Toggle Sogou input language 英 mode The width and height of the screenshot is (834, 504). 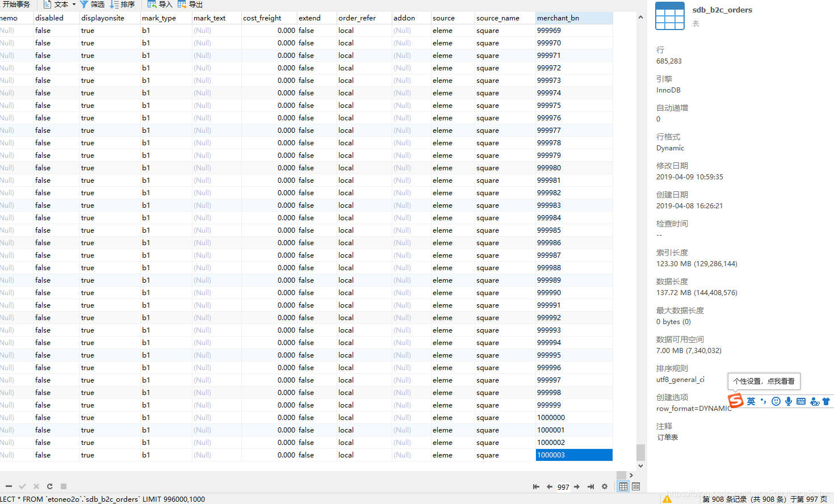pyautogui.click(x=751, y=401)
